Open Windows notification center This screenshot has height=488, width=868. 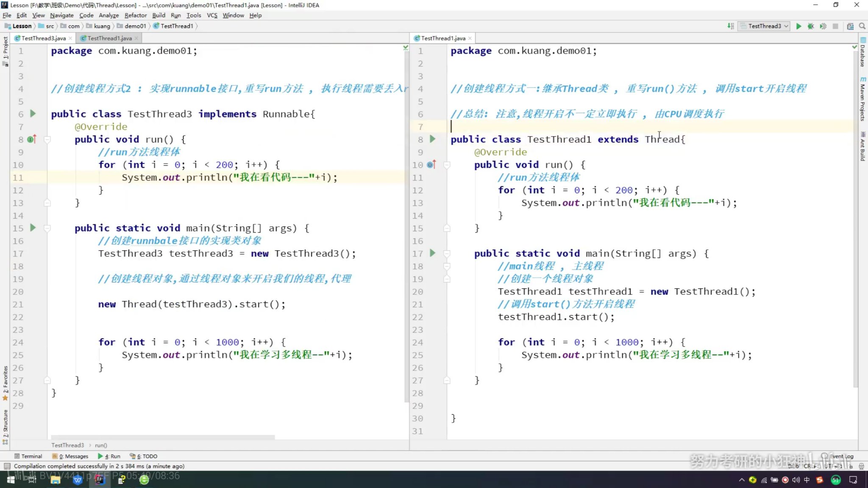[x=853, y=480]
